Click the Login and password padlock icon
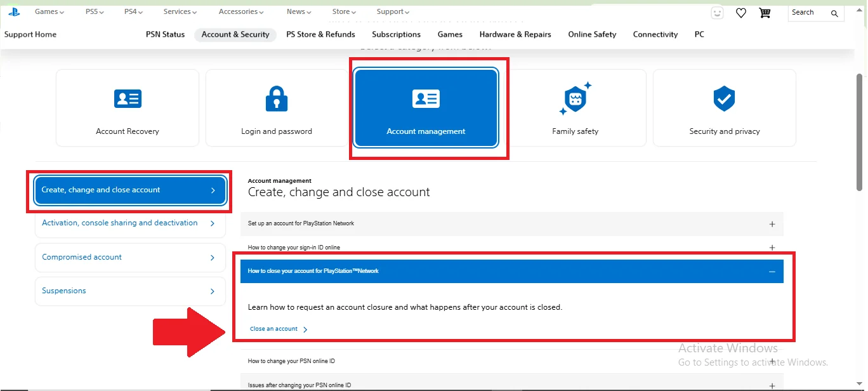Screen dimensions: 868x391 point(277,98)
